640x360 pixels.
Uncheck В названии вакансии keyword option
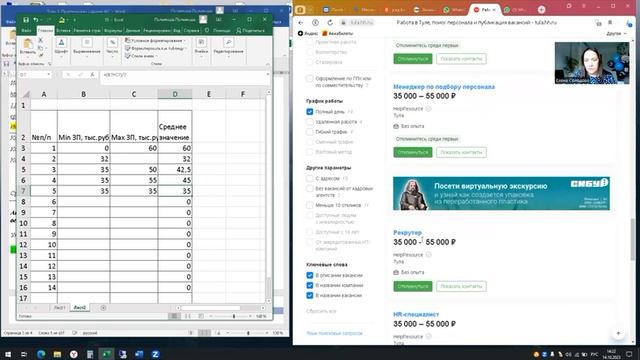coord(310,295)
